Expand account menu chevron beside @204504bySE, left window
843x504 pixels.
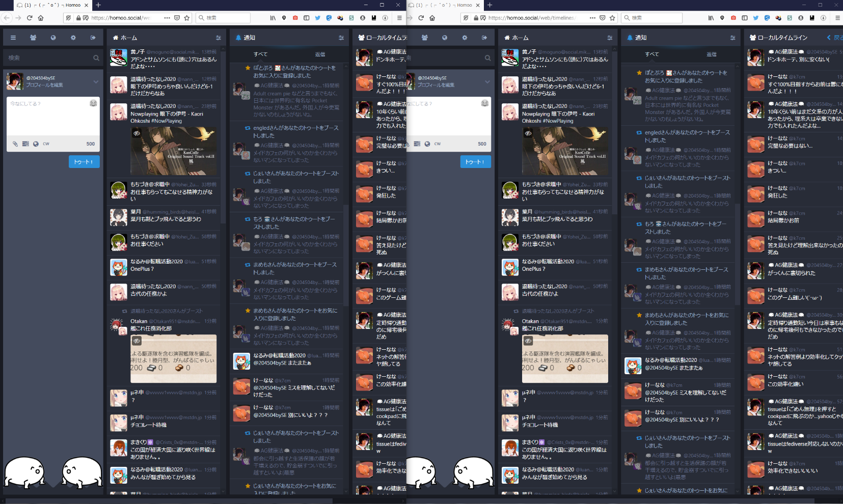point(96,81)
